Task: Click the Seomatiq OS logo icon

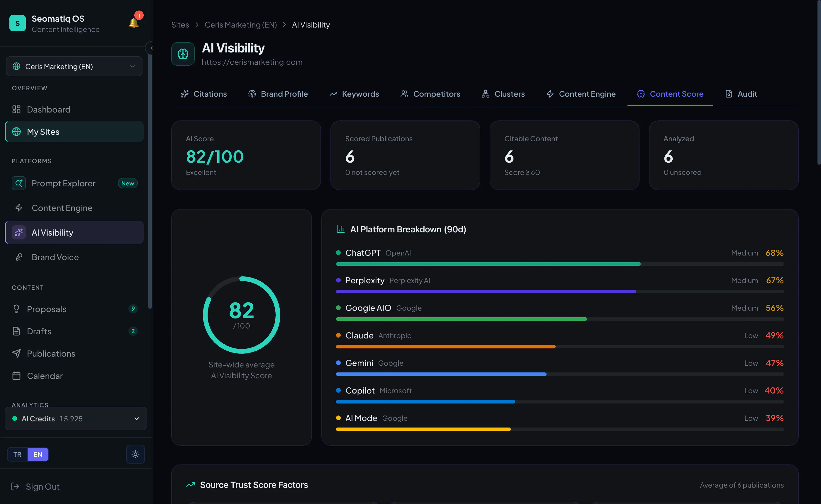Action: pyautogui.click(x=18, y=23)
